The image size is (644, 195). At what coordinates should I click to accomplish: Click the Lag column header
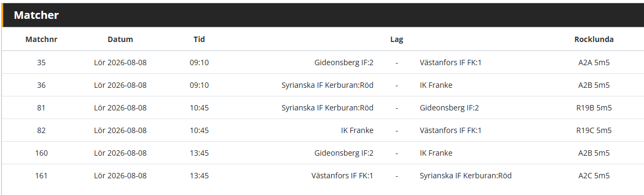point(397,39)
